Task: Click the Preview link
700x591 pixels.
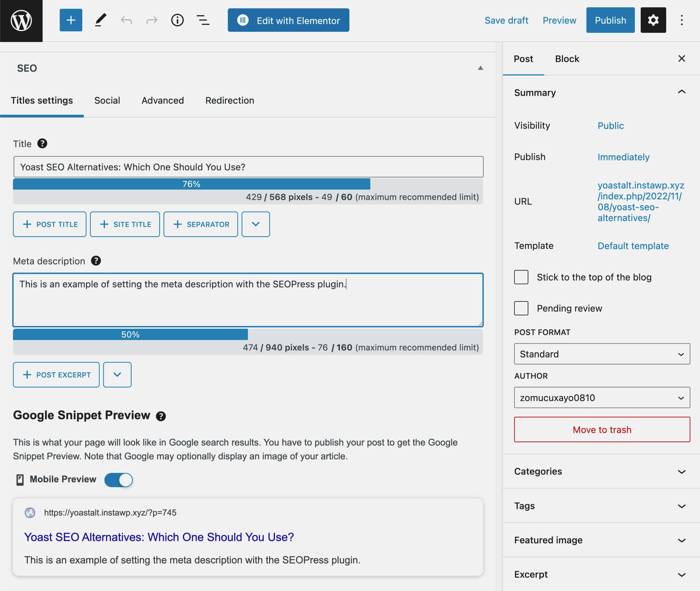Action: click(x=559, y=21)
